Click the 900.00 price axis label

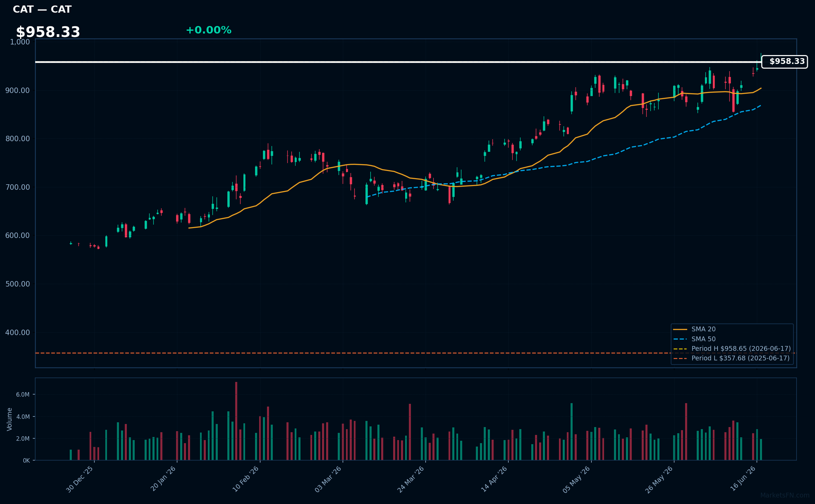click(18, 91)
